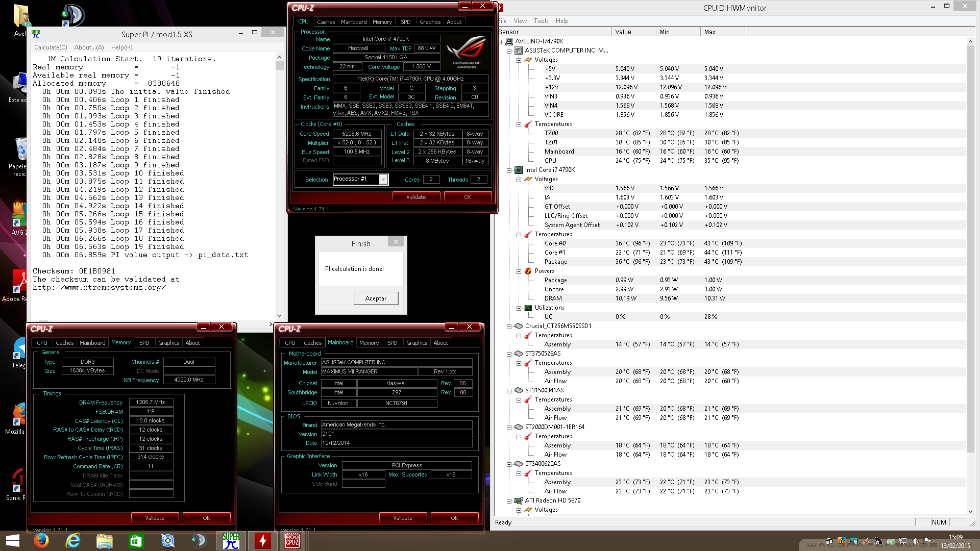The width and height of the screenshot is (980, 551).
Task: Collapse the Powers section under Intel Core
Action: coord(519,271)
